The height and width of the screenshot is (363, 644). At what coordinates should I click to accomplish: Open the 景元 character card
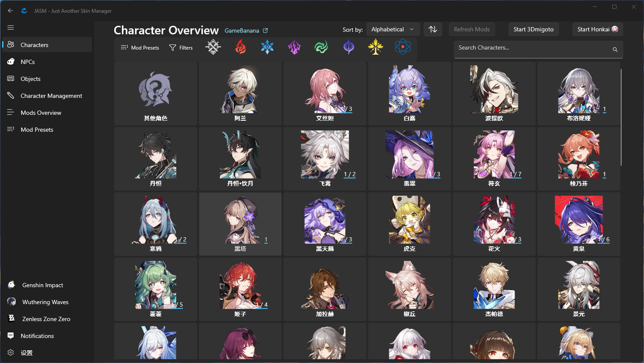[579, 289]
